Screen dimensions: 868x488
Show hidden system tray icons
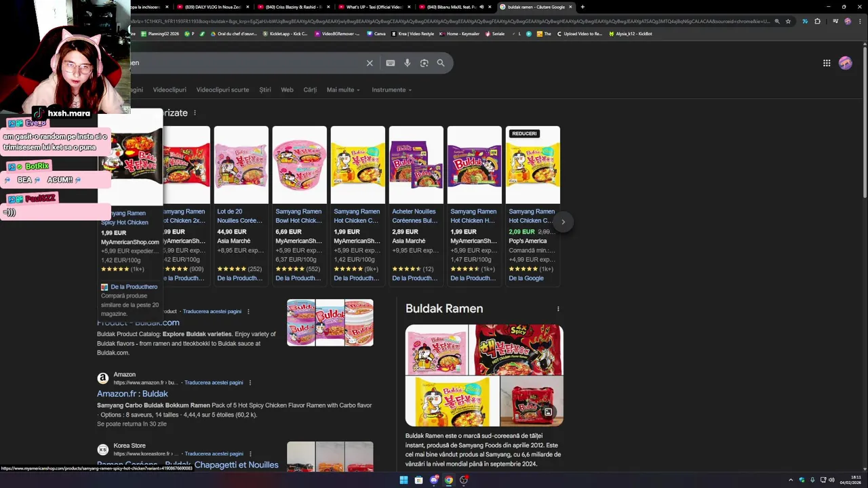[x=791, y=480]
